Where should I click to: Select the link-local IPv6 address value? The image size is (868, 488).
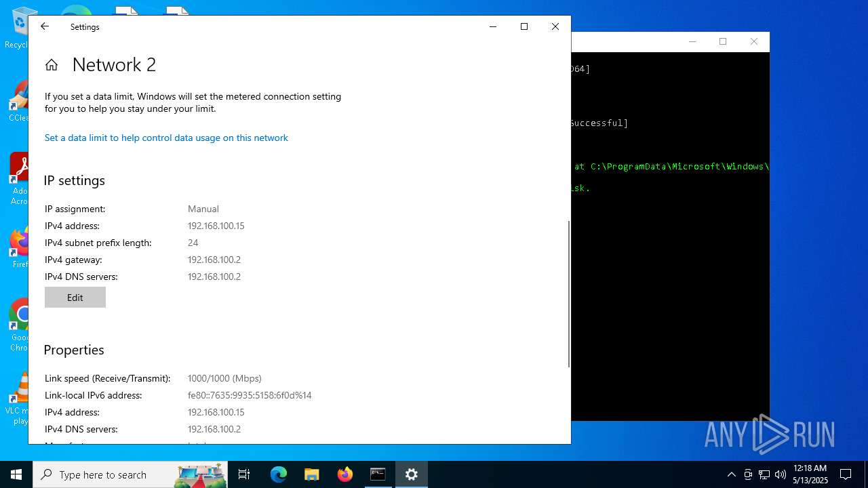(250, 395)
